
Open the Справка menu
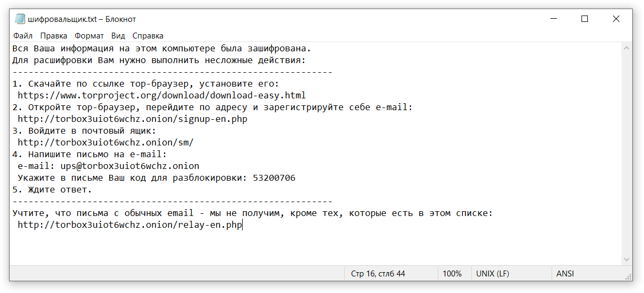148,36
